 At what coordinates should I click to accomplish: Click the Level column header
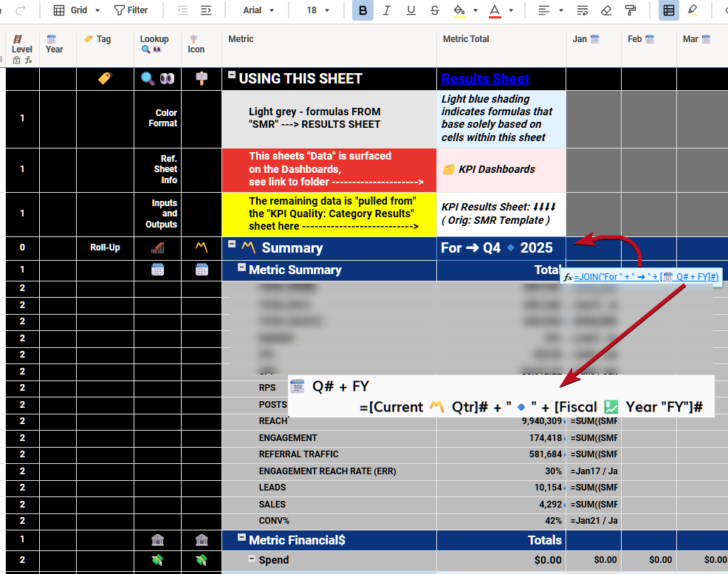pyautogui.click(x=22, y=49)
